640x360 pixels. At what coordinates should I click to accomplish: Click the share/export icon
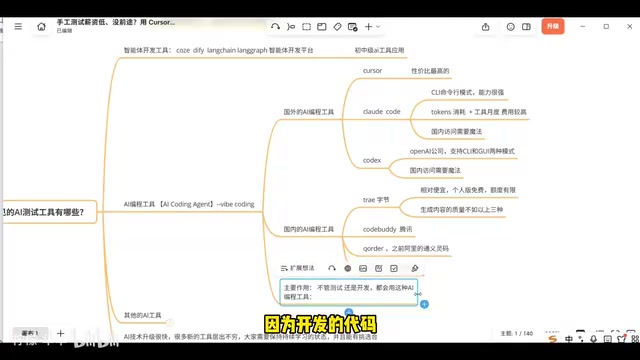click(x=485, y=27)
